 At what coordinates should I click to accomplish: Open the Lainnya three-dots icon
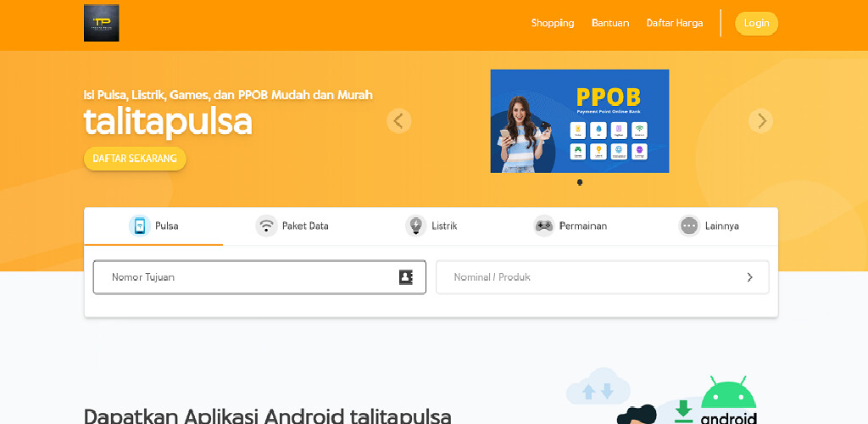pos(689,226)
